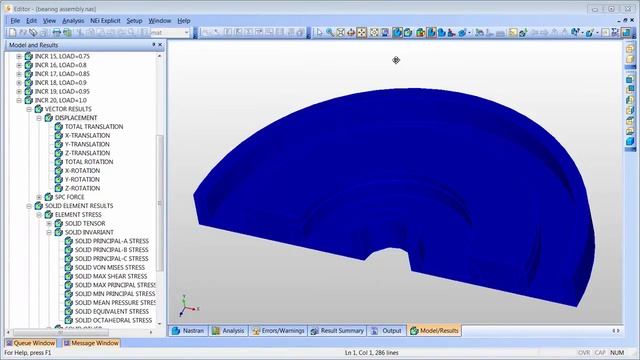Switch to the Analysis tab

click(228, 331)
